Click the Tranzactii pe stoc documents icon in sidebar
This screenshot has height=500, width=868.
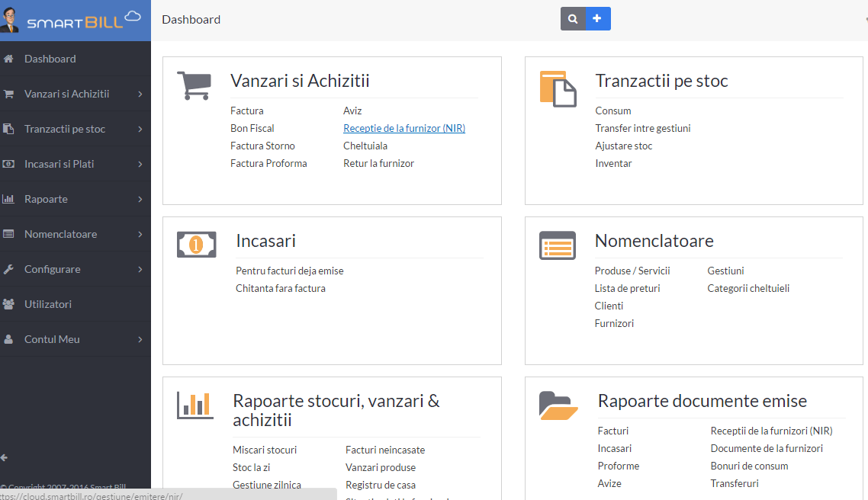[8, 129]
